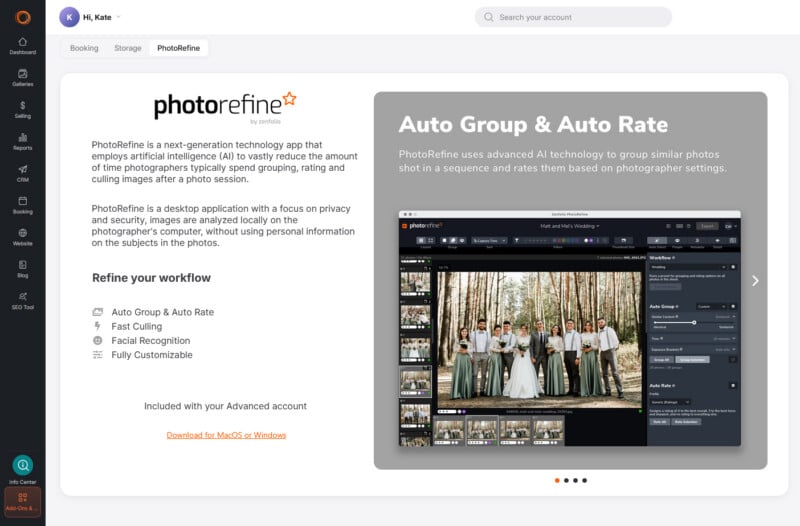Click the Auto Group & Auto Rate heading
The width and height of the screenshot is (800, 526).
point(533,124)
